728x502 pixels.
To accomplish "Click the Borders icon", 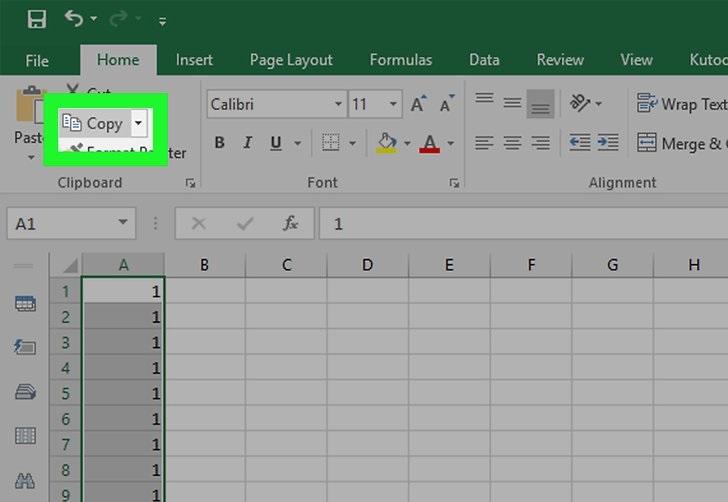I will (331, 143).
